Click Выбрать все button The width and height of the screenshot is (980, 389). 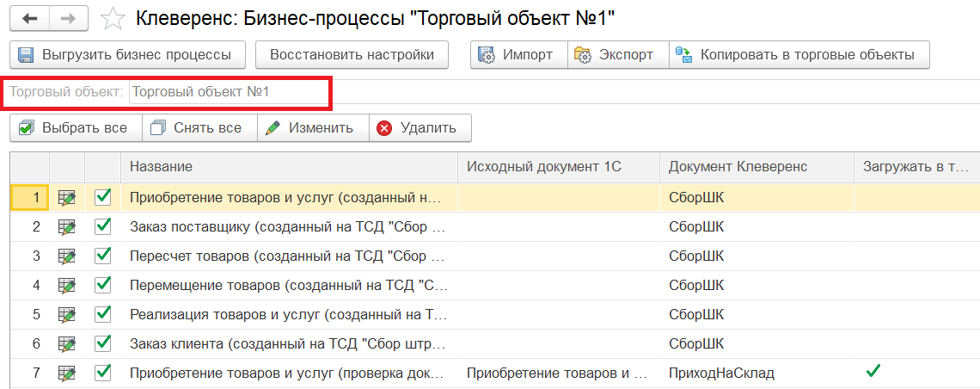click(x=77, y=127)
